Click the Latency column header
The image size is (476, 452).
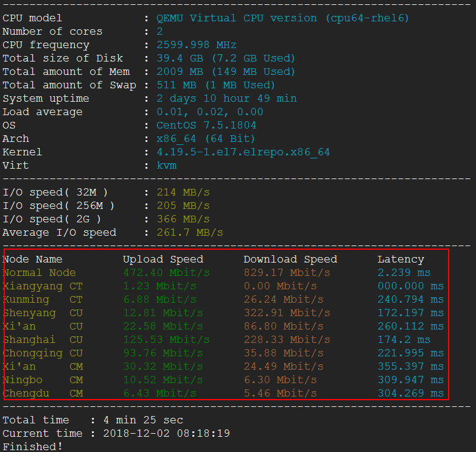(x=401, y=260)
